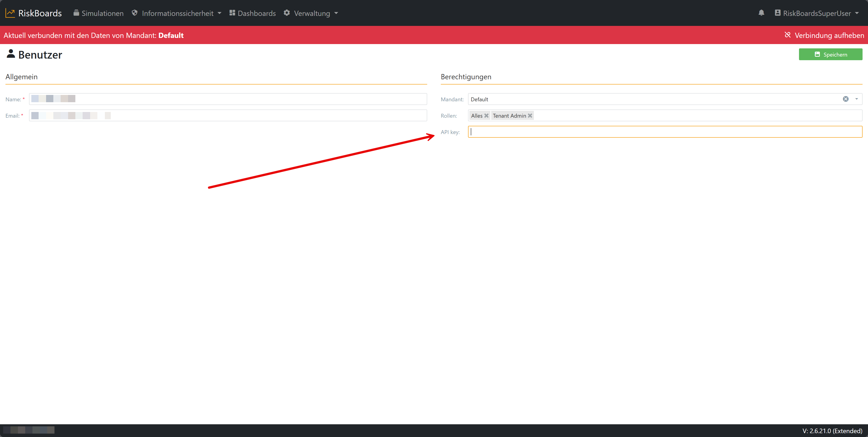Image resolution: width=868 pixels, height=437 pixels.
Task: Remove the Tenant Admin role tag
Action: coord(530,116)
